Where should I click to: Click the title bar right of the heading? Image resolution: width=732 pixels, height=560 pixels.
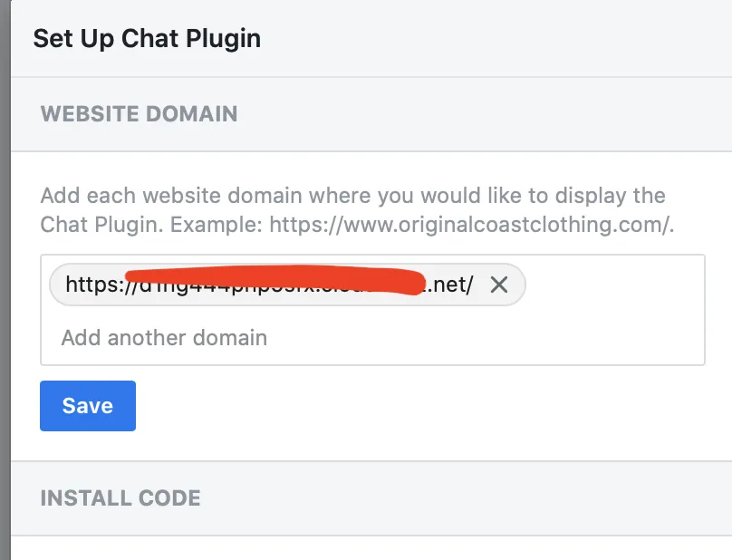(x=498, y=39)
